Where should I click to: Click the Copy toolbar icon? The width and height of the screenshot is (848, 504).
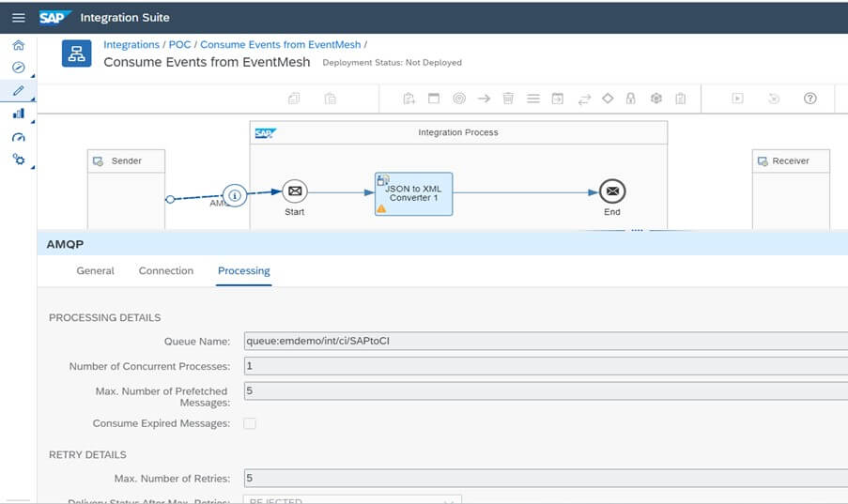(x=294, y=99)
